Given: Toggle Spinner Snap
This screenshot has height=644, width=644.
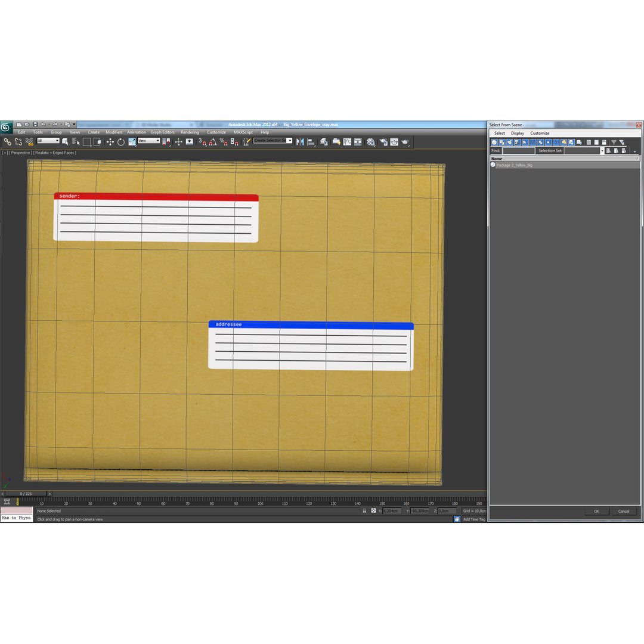Looking at the screenshot, I should (234, 142).
